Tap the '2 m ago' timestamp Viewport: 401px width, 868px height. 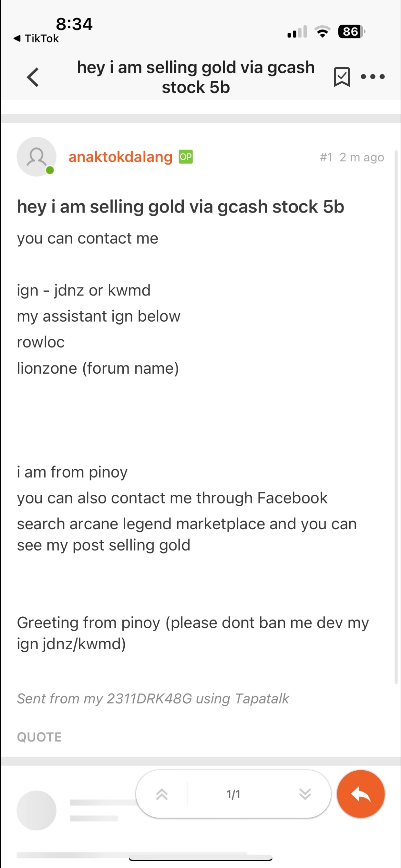362,158
